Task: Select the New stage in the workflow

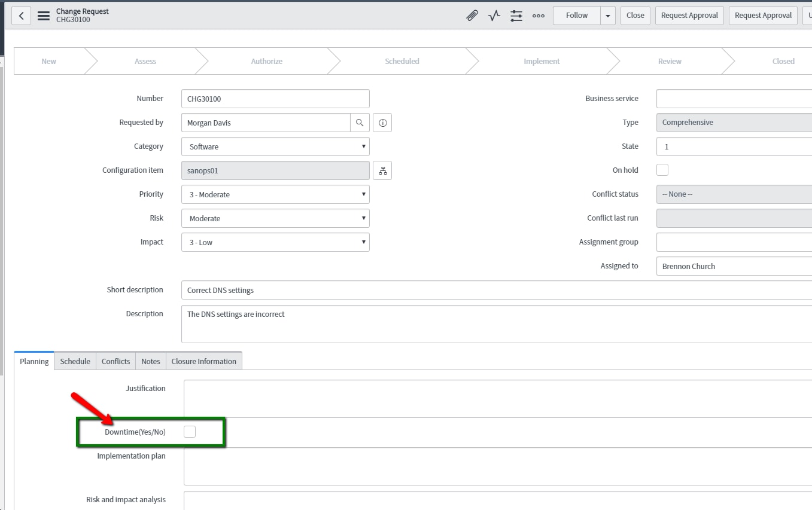Action: pyautogui.click(x=49, y=61)
